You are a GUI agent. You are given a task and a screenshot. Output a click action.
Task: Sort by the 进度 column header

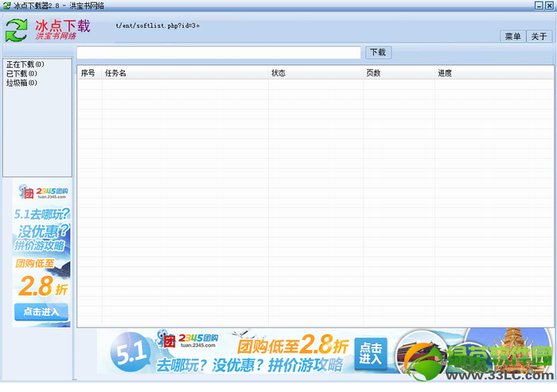click(x=494, y=73)
